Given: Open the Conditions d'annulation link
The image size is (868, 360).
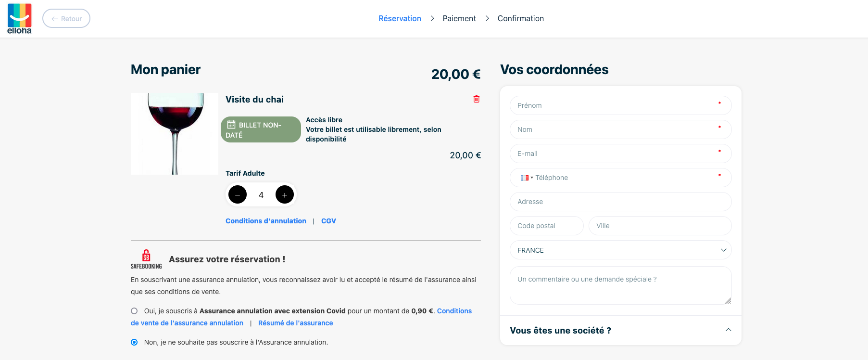Looking at the screenshot, I should pyautogui.click(x=266, y=221).
